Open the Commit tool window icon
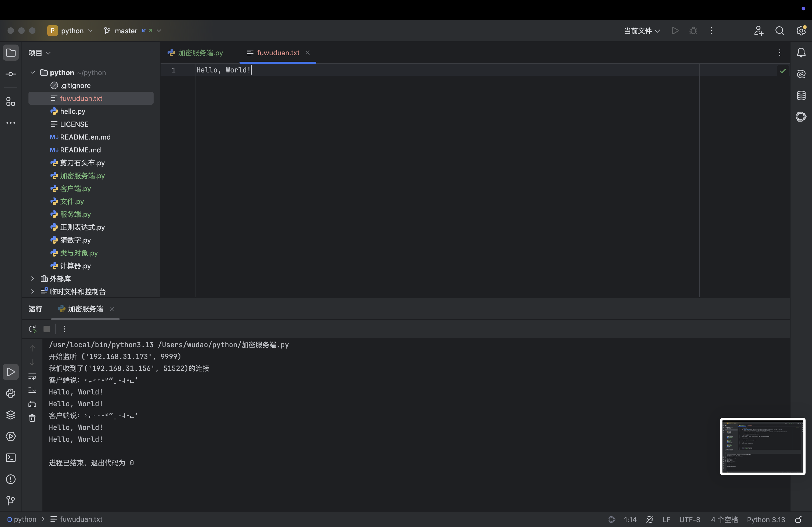Viewport: 812px width, 527px height. pyautogui.click(x=10, y=74)
